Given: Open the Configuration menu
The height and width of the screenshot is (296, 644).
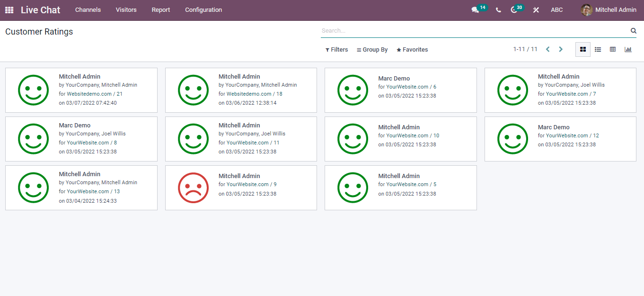Looking at the screenshot, I should [203, 10].
